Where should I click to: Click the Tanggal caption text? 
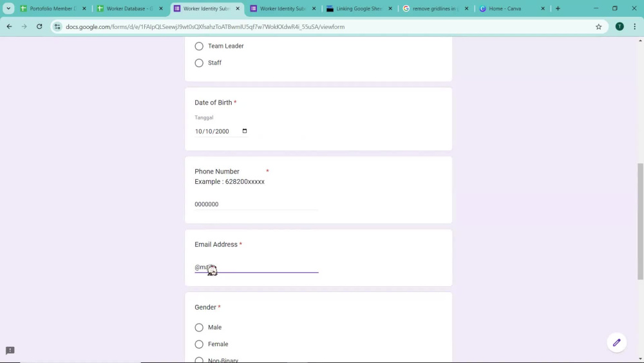204,117
